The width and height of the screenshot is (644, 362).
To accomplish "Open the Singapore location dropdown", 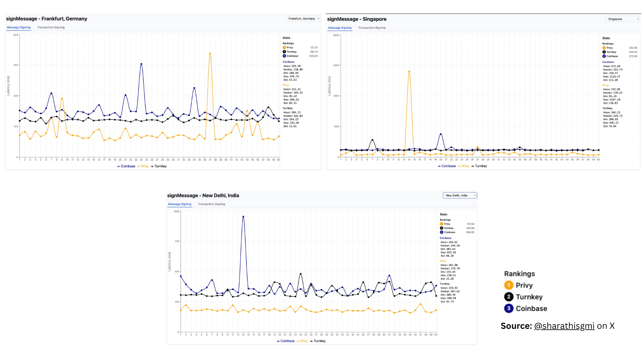I will click(623, 19).
